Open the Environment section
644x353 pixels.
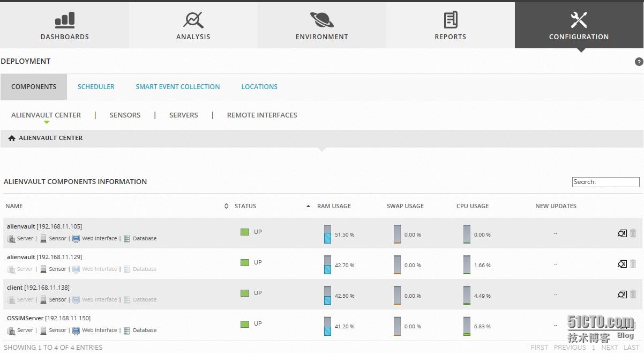322,25
